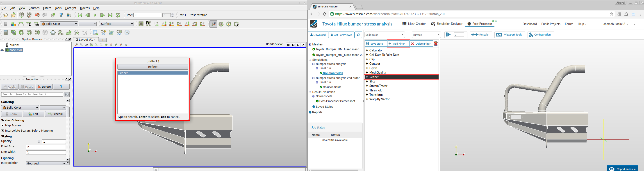Image resolution: width=644 pixels, height=171 pixels.
Task: Click the Save State button
Action: 375,44
